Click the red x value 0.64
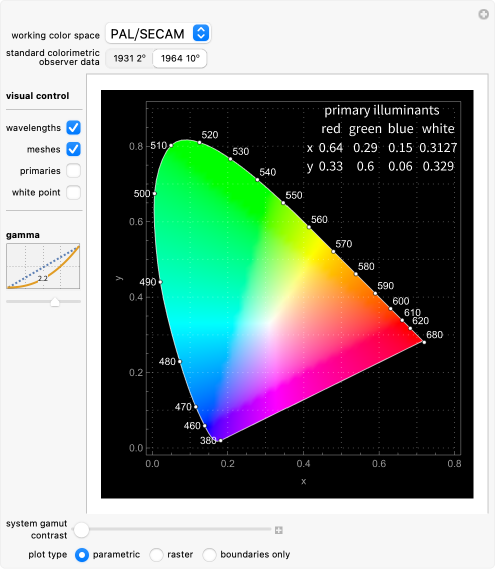The height and width of the screenshot is (570, 495). tap(331, 148)
